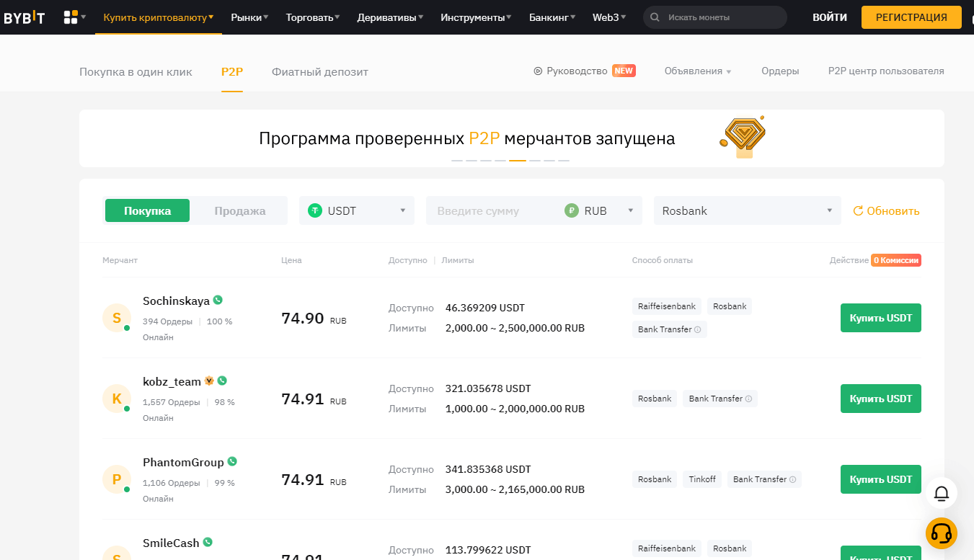The height and width of the screenshot is (560, 974).
Task: Click the green verified badge next to kobz_team
Action: (x=222, y=381)
